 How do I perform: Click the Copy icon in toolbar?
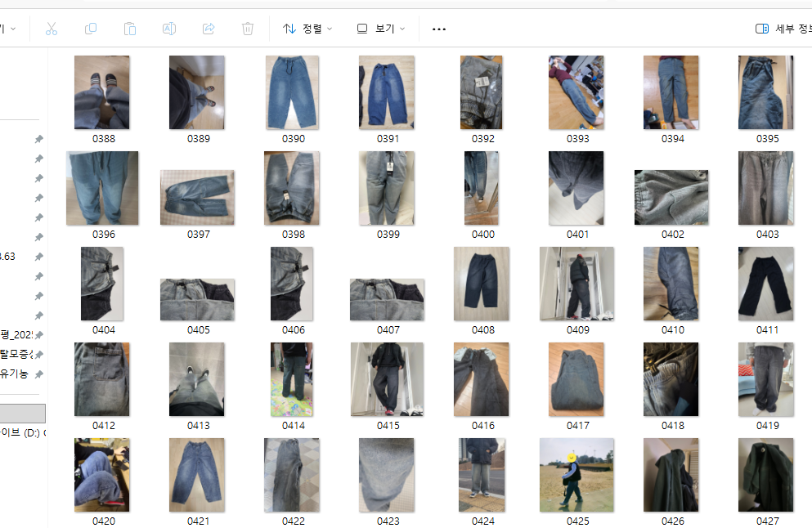tap(91, 29)
